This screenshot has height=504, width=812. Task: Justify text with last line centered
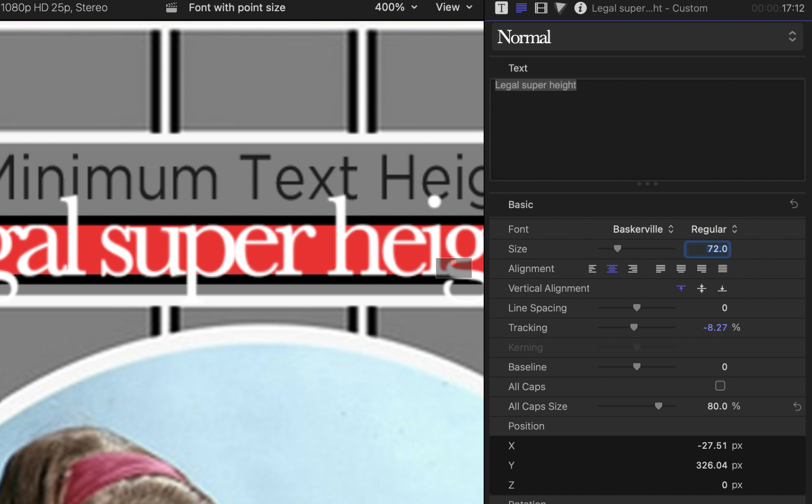(681, 269)
